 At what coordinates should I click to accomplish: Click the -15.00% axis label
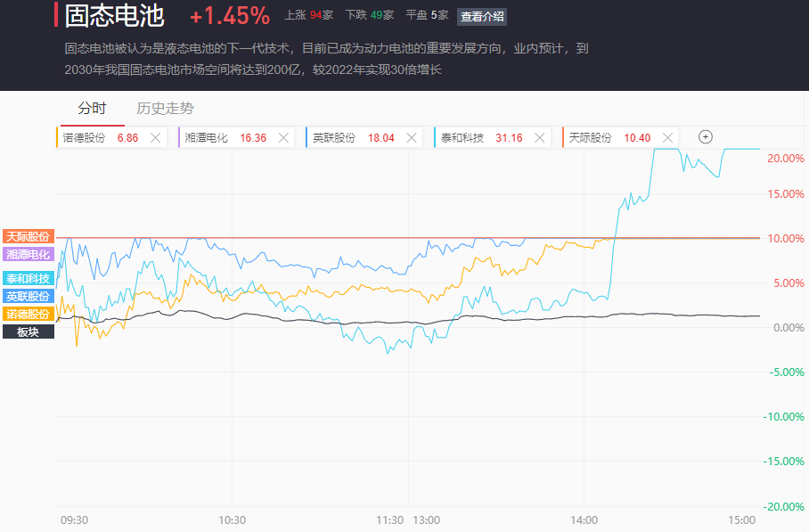(x=783, y=462)
